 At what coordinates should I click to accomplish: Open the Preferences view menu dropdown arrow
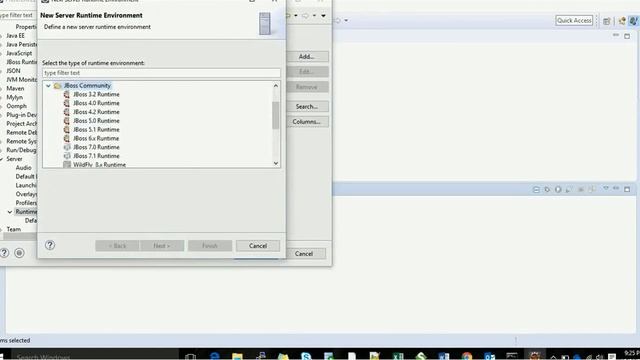[x=323, y=16]
